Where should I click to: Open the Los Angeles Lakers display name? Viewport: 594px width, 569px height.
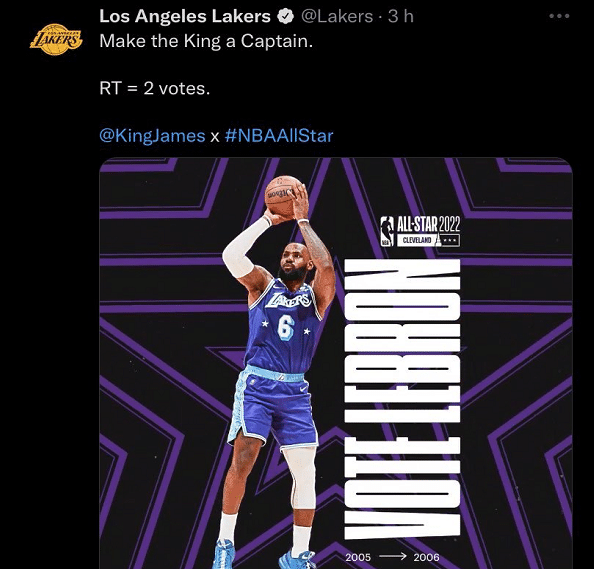coord(185,16)
